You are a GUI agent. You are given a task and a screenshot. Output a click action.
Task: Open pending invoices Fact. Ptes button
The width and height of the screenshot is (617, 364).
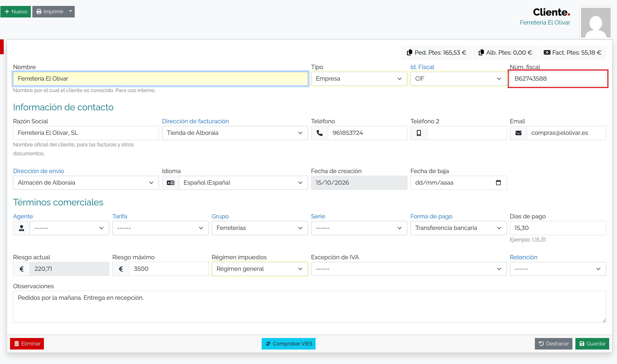(x=572, y=53)
